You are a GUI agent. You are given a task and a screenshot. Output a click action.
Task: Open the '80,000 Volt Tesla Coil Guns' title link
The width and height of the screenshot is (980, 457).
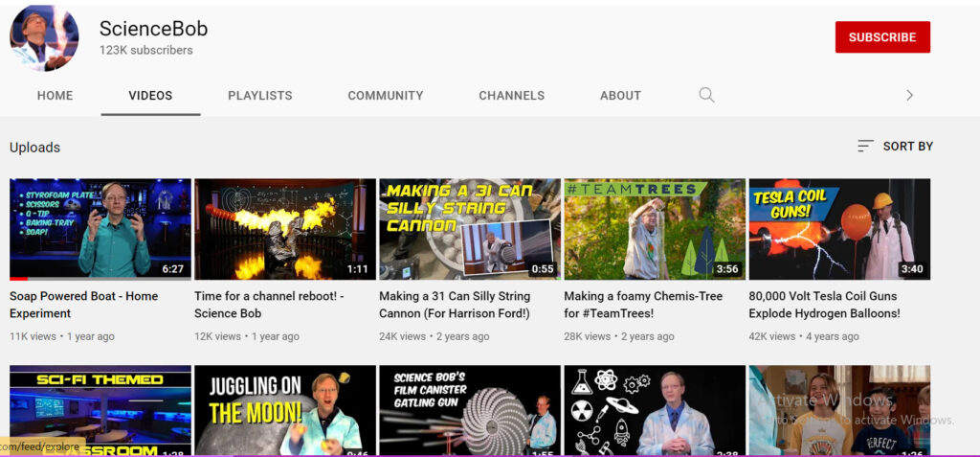(x=824, y=305)
